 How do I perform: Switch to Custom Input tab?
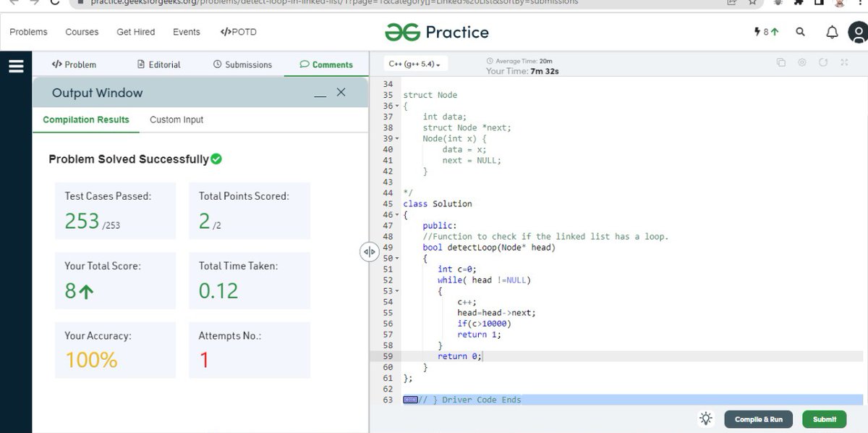click(x=176, y=119)
